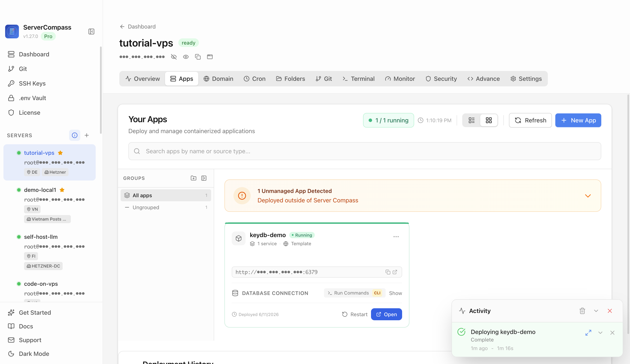The height and width of the screenshot is (364, 630).
Task: Add a new server with plus icon
Action: point(86,135)
